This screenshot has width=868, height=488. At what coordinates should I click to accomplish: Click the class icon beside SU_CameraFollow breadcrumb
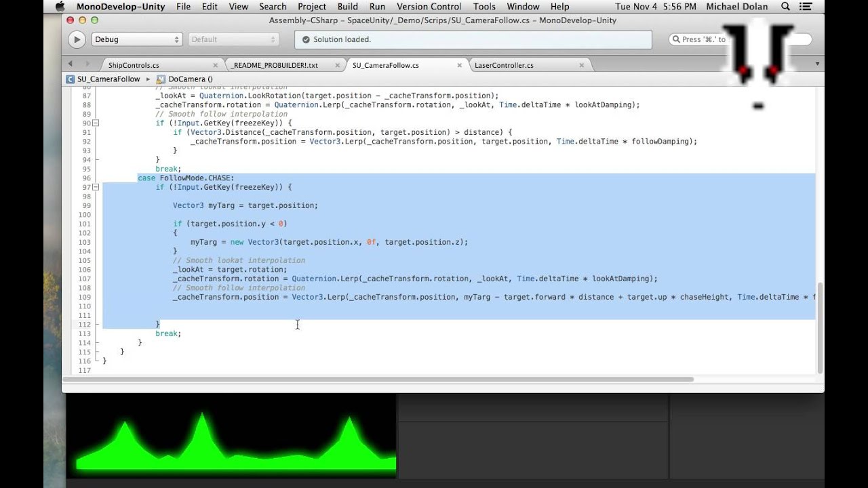[x=70, y=79]
